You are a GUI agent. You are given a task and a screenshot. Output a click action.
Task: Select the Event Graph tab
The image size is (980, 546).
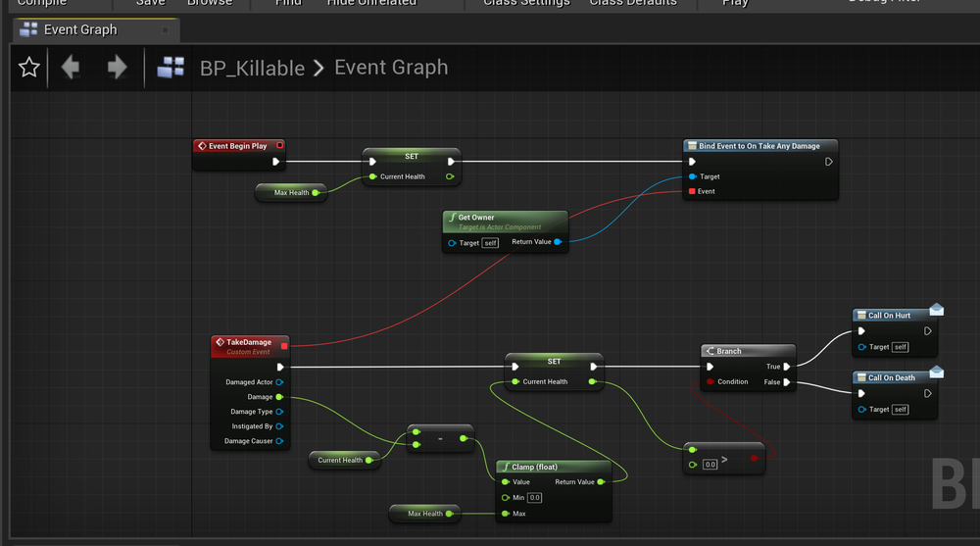coord(80,30)
